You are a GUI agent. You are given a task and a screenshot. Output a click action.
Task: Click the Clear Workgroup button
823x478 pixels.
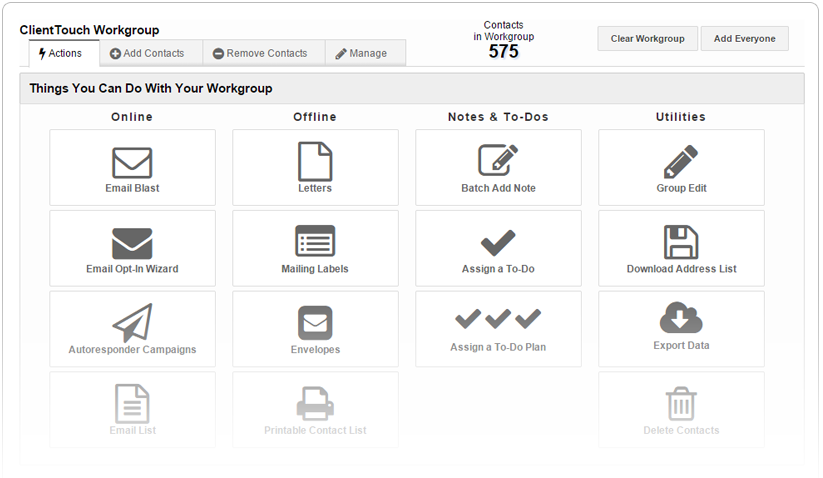[x=648, y=39]
